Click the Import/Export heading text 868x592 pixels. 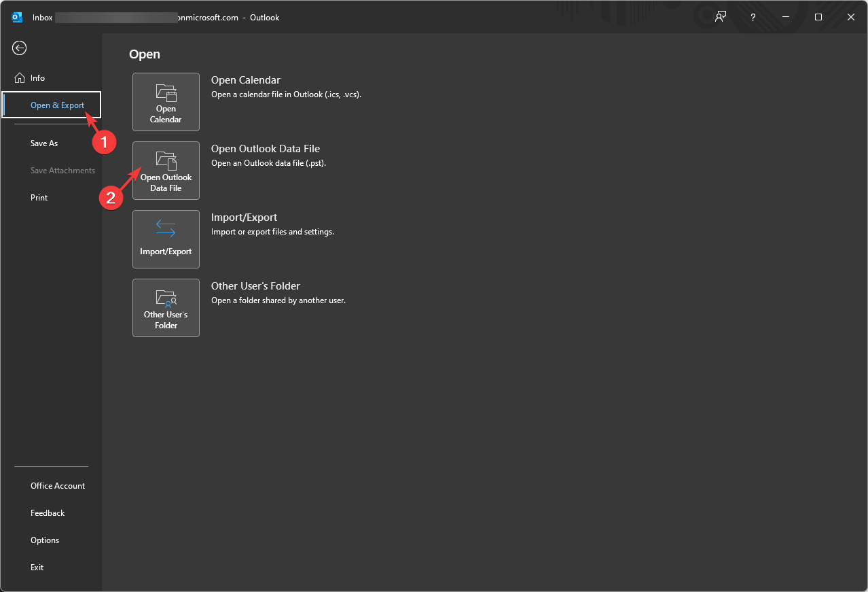[244, 217]
